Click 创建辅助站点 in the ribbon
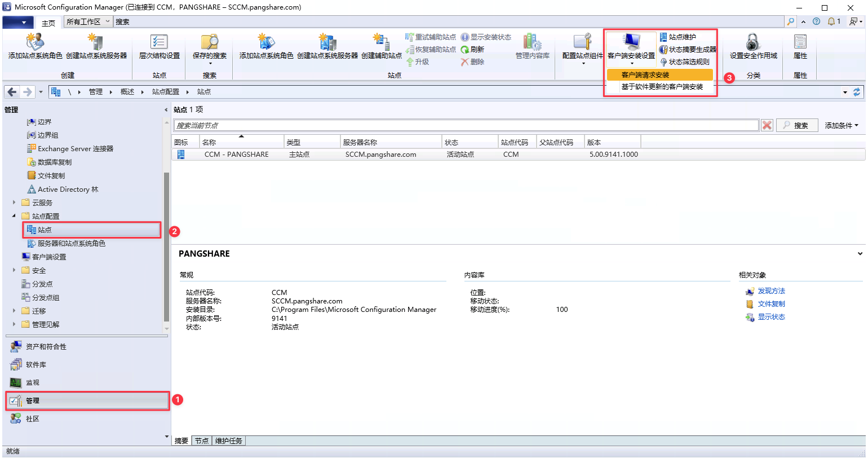 [382, 46]
